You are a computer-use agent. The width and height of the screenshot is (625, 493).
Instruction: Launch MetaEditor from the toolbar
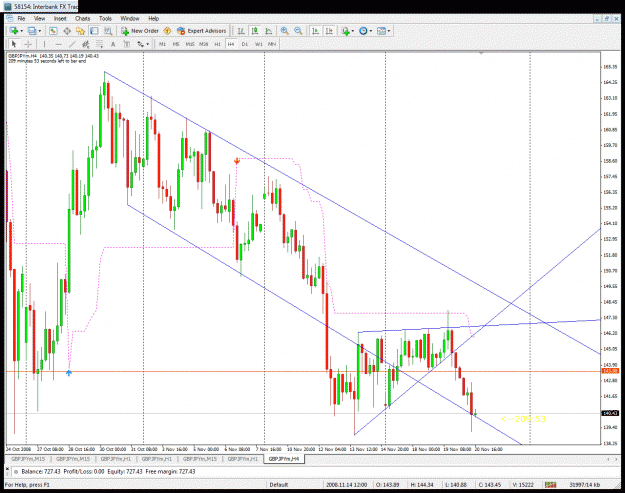click(x=167, y=31)
